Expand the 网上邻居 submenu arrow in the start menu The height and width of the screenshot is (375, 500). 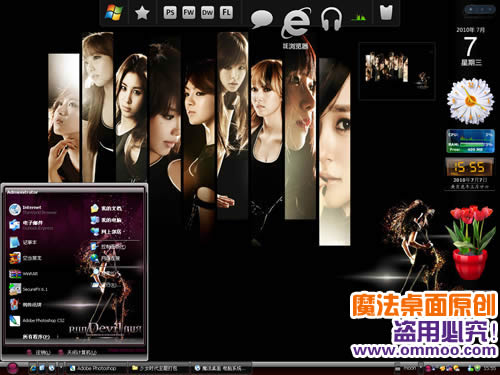124,231
